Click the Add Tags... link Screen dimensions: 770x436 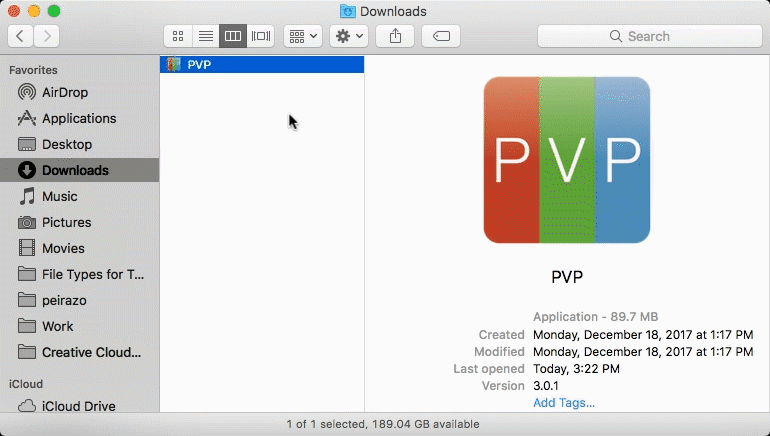click(x=564, y=403)
